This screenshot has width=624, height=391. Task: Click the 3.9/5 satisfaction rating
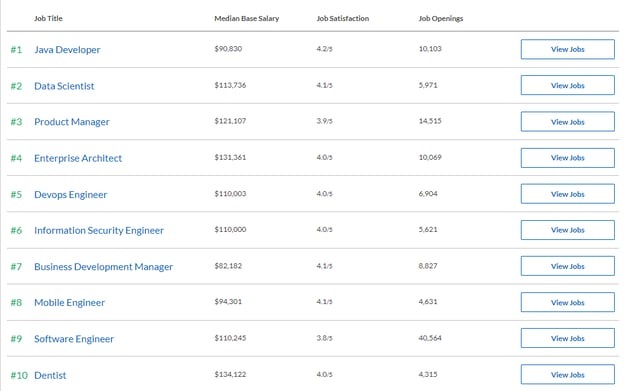point(324,121)
